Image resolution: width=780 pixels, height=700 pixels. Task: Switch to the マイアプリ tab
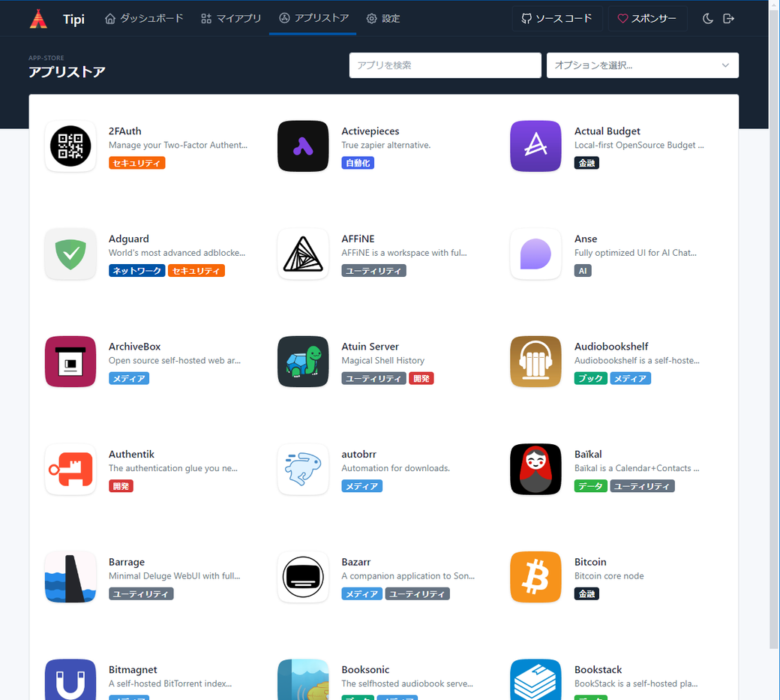pyautogui.click(x=231, y=19)
